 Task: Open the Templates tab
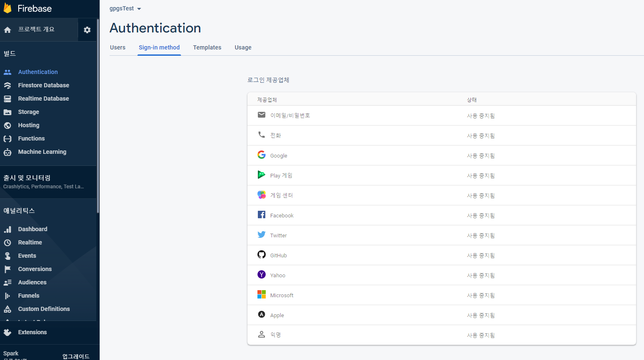pyautogui.click(x=207, y=47)
